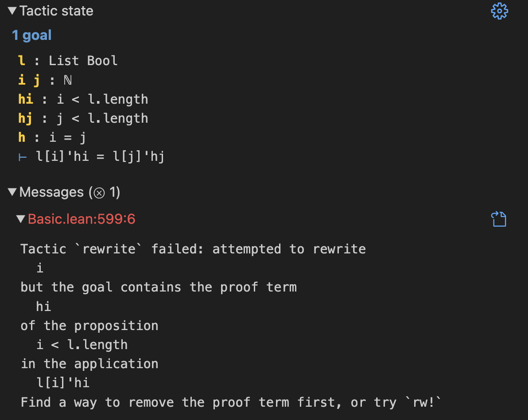Select hypothesis name hj
Image resolution: width=528 pixels, height=420 pixels.
tap(26, 118)
